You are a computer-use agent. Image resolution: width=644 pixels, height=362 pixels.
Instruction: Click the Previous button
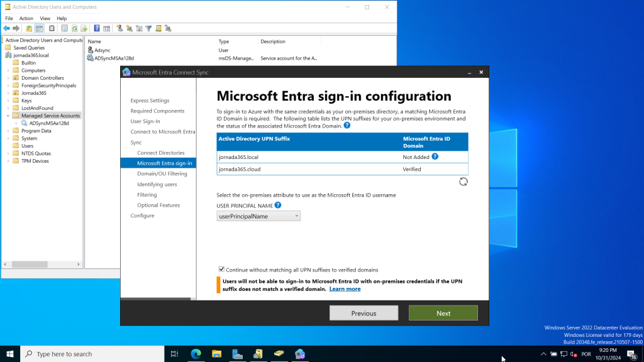[x=364, y=313]
